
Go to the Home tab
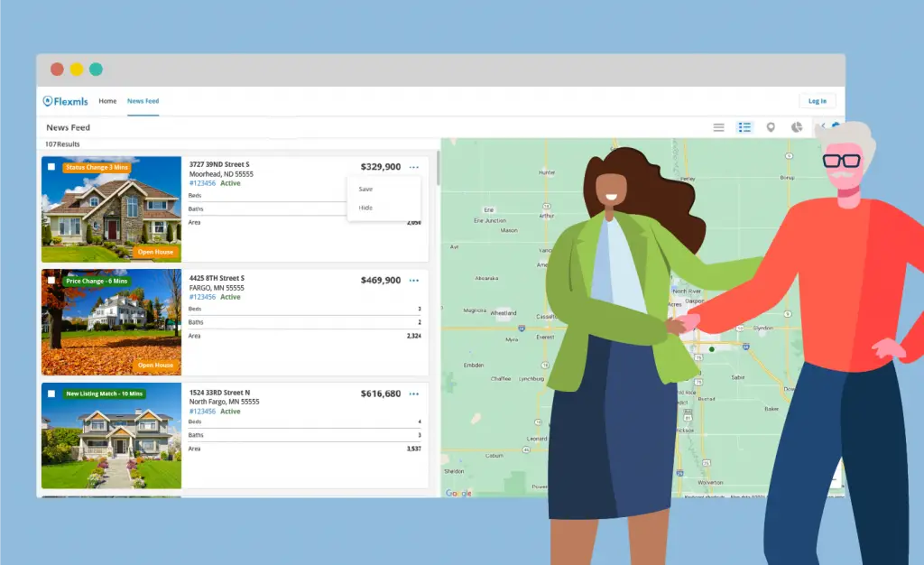107,101
